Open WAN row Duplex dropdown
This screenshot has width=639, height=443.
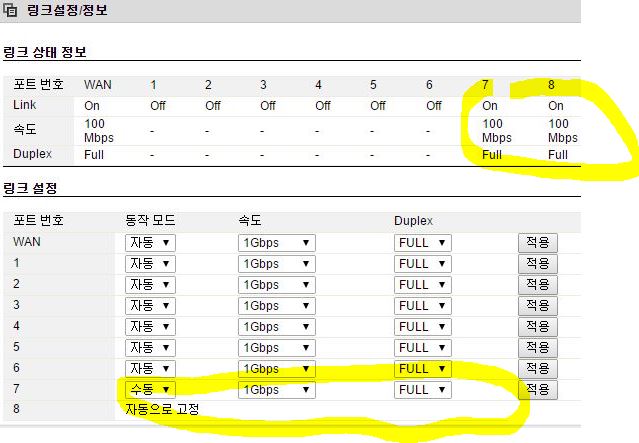[422, 243]
